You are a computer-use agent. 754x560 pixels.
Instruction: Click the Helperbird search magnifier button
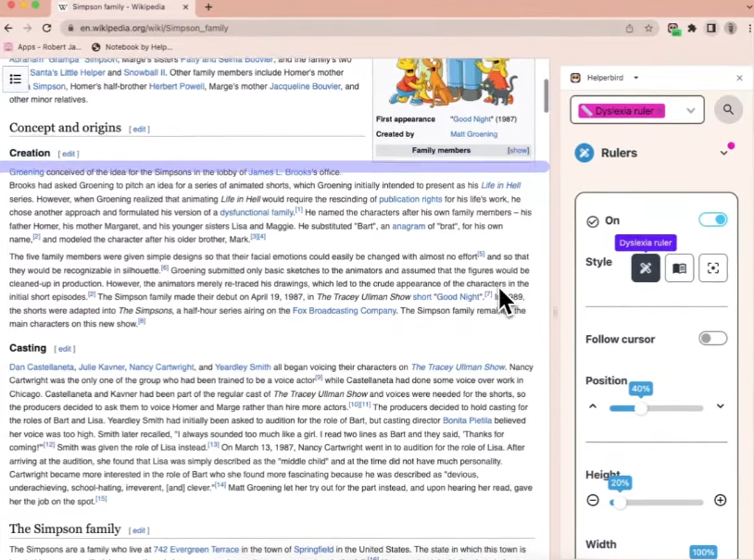pos(728,110)
